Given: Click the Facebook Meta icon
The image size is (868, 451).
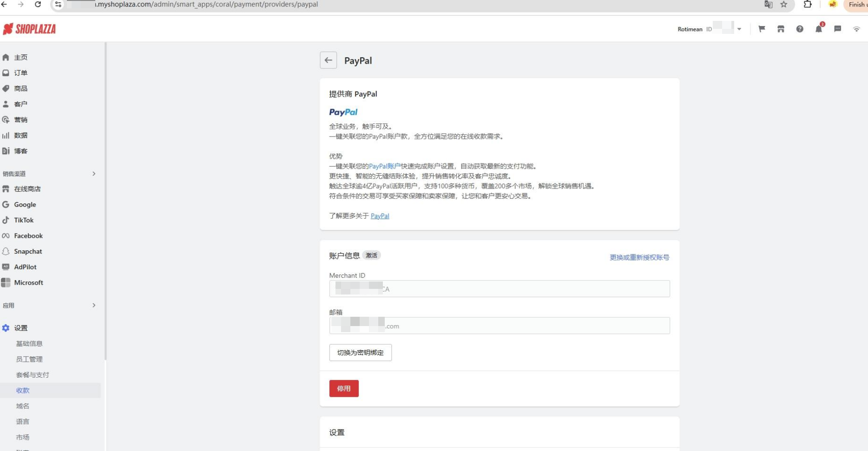Looking at the screenshot, I should (6, 236).
